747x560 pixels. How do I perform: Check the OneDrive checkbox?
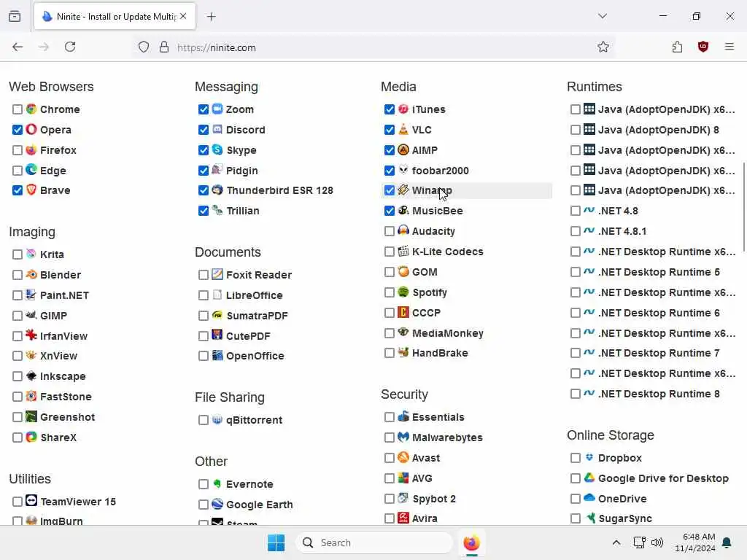click(x=576, y=499)
